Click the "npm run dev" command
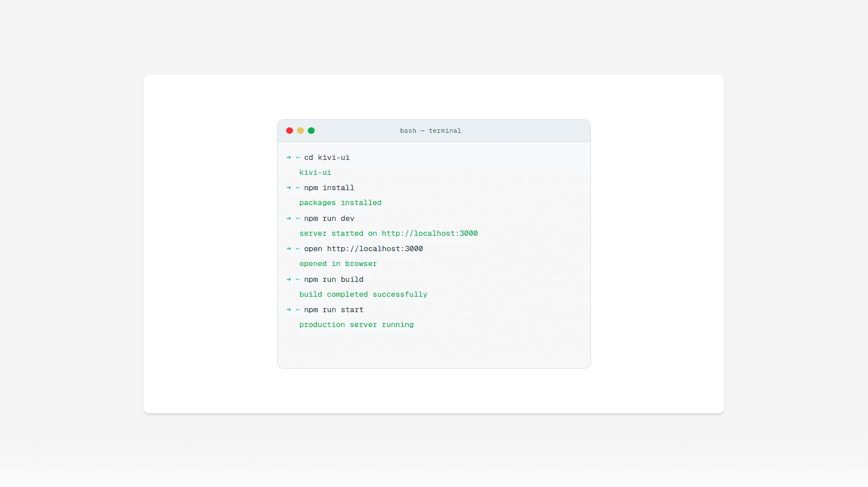The height and width of the screenshot is (487, 868). click(329, 219)
